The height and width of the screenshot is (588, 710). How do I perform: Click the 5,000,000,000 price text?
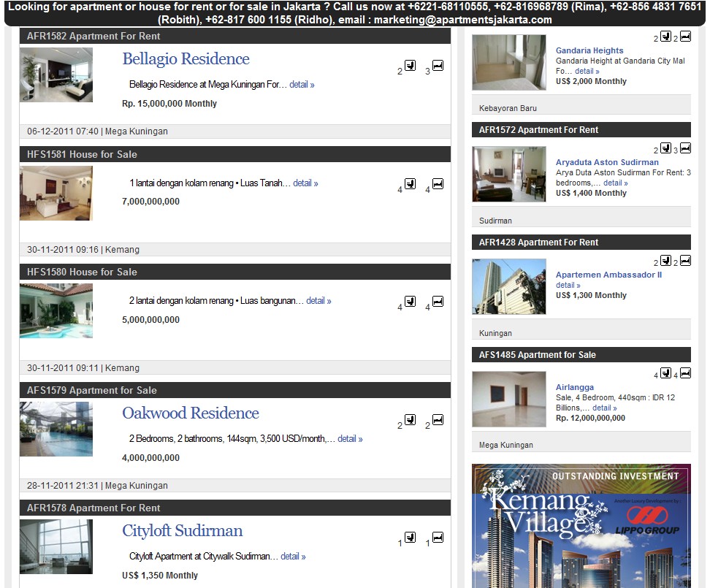click(x=150, y=320)
